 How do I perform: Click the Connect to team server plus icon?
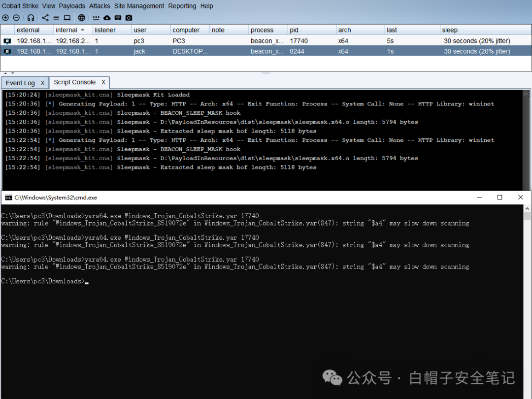[5, 18]
